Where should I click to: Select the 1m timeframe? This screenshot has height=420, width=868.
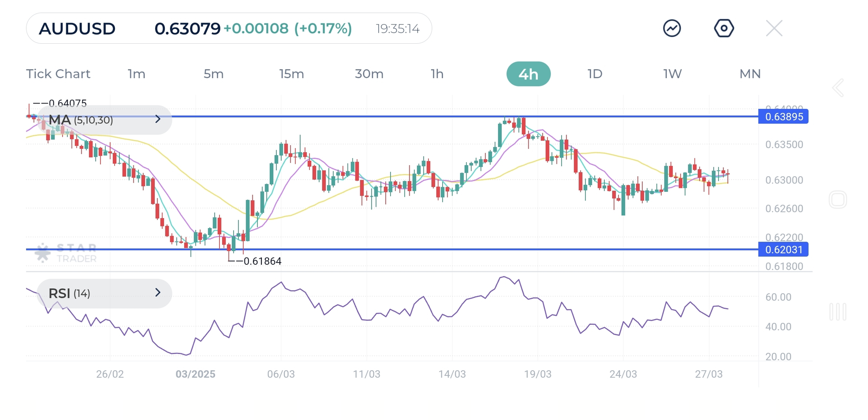(x=136, y=74)
